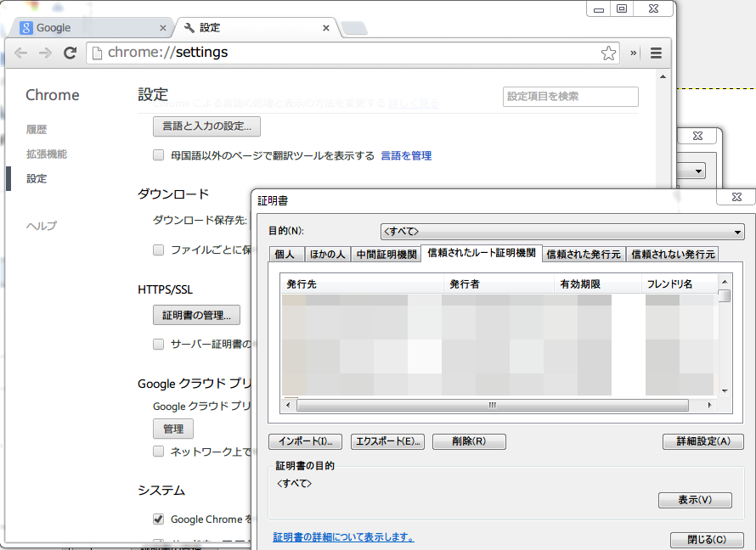Viewport: 756px width, 550px height.
Task: Show hidden extensions via the chevron icon
Action: click(x=634, y=53)
